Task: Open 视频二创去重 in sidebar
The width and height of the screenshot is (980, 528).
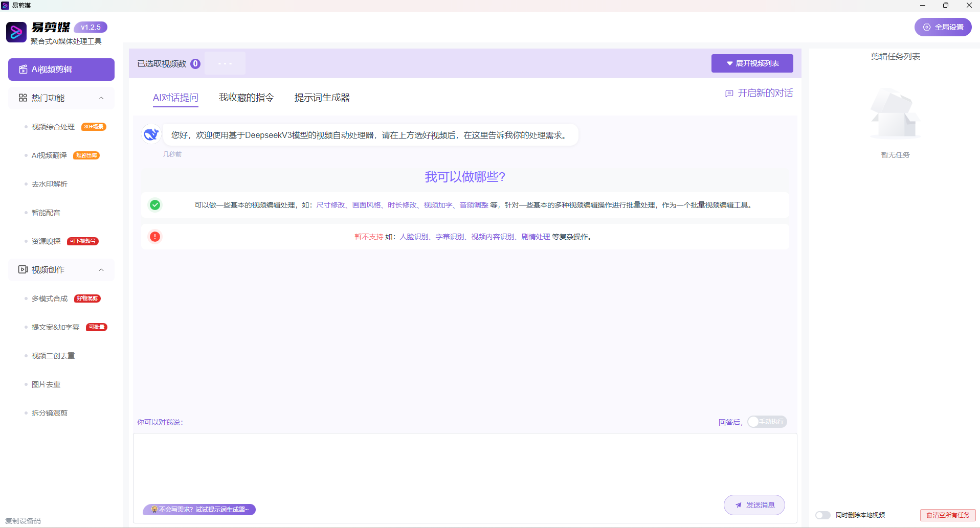Action: pyautogui.click(x=53, y=356)
